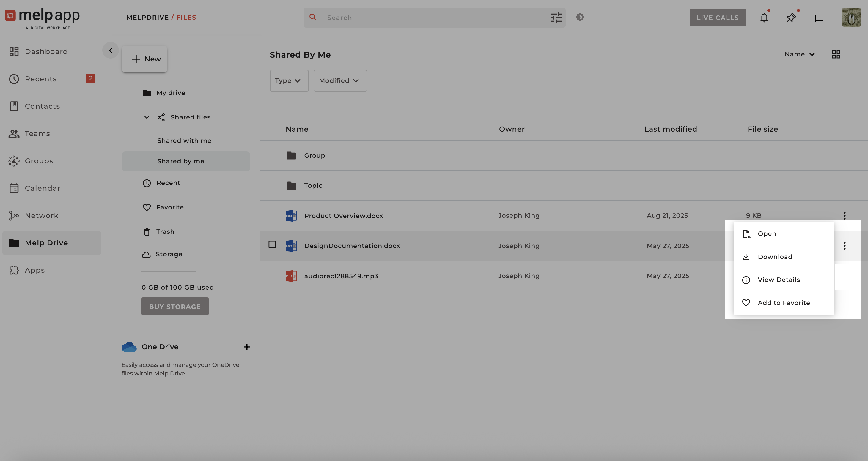Open the Modified filter dropdown
The height and width of the screenshot is (461, 868).
point(340,81)
